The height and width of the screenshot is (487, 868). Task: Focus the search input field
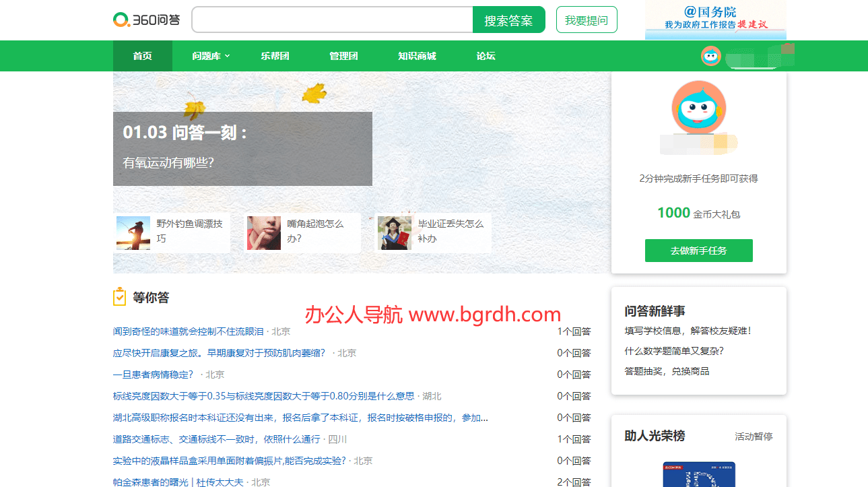(x=332, y=20)
